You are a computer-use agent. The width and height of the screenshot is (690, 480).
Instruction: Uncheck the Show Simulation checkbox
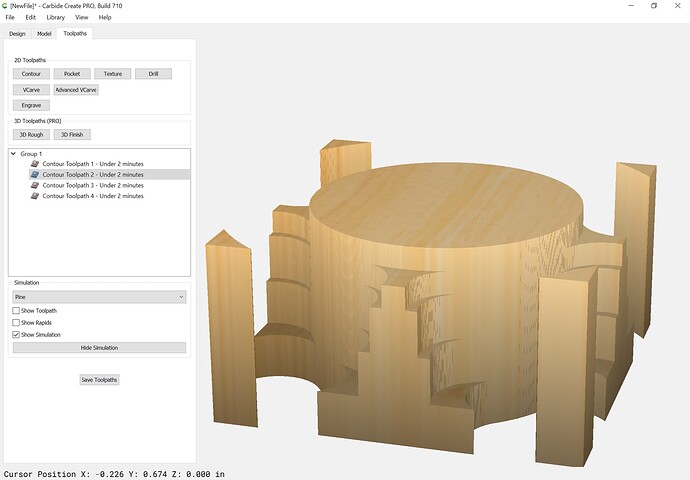tap(16, 335)
